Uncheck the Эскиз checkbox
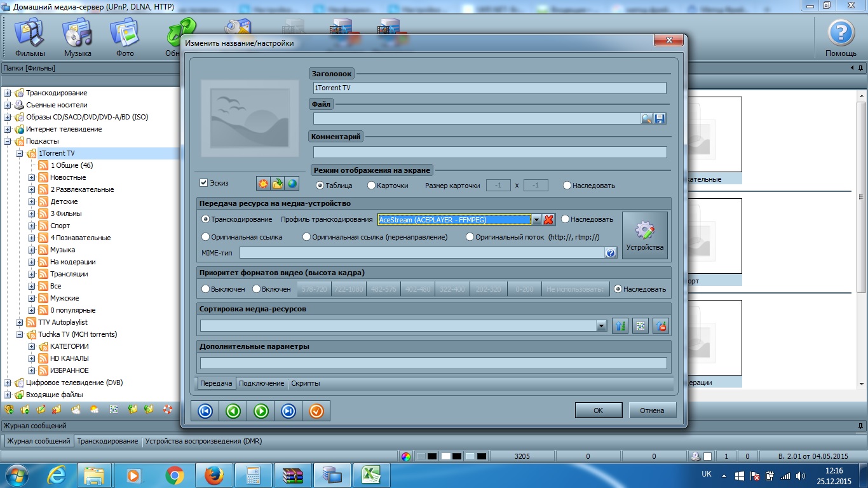Screen dimensions: 868x488 tap(204, 183)
